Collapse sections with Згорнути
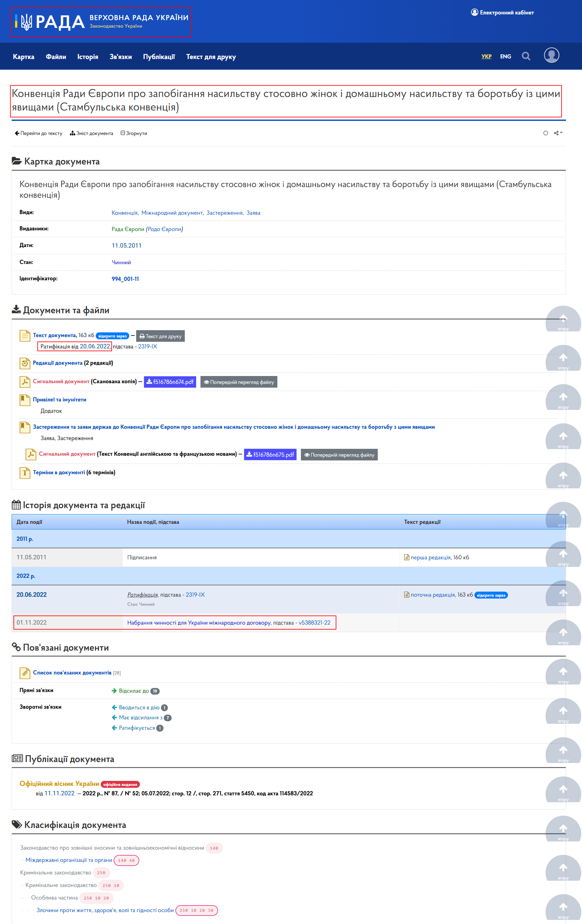The image size is (582, 924). [134, 133]
